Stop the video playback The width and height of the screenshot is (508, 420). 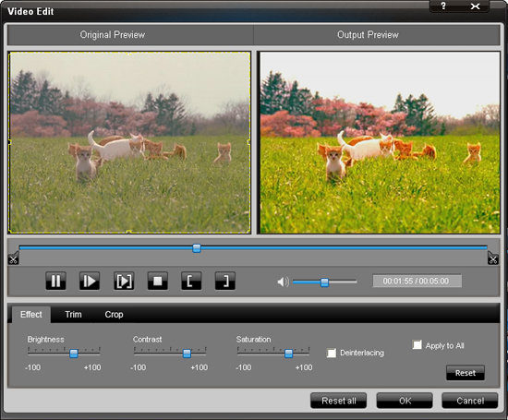(157, 281)
